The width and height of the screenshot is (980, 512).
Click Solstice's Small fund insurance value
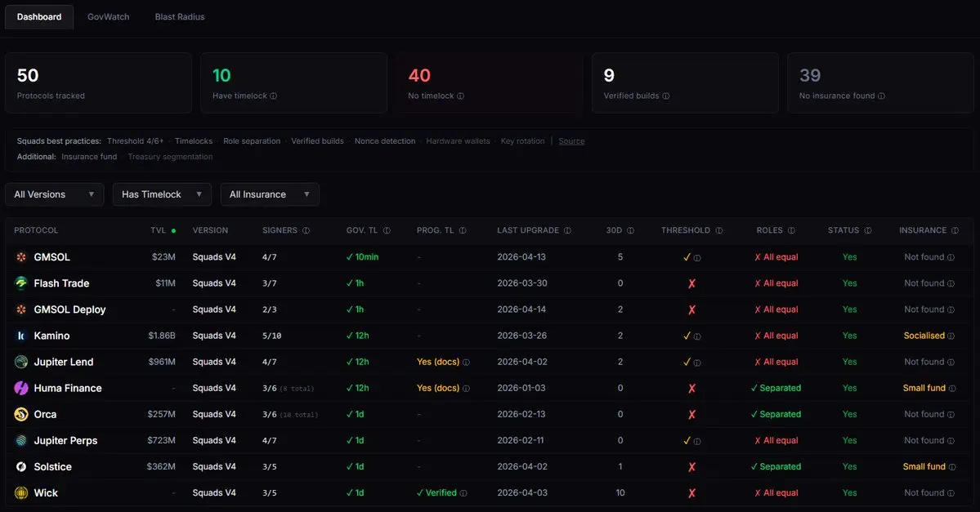[924, 467]
